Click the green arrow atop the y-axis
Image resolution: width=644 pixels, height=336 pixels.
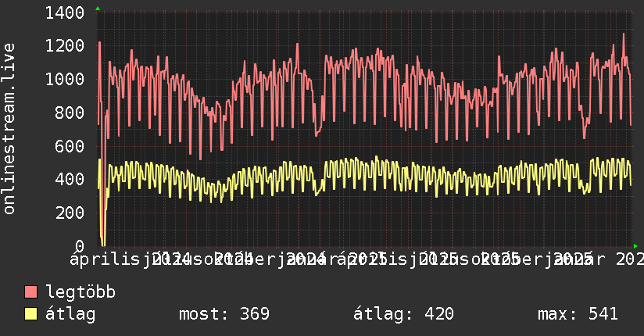[98, 9]
